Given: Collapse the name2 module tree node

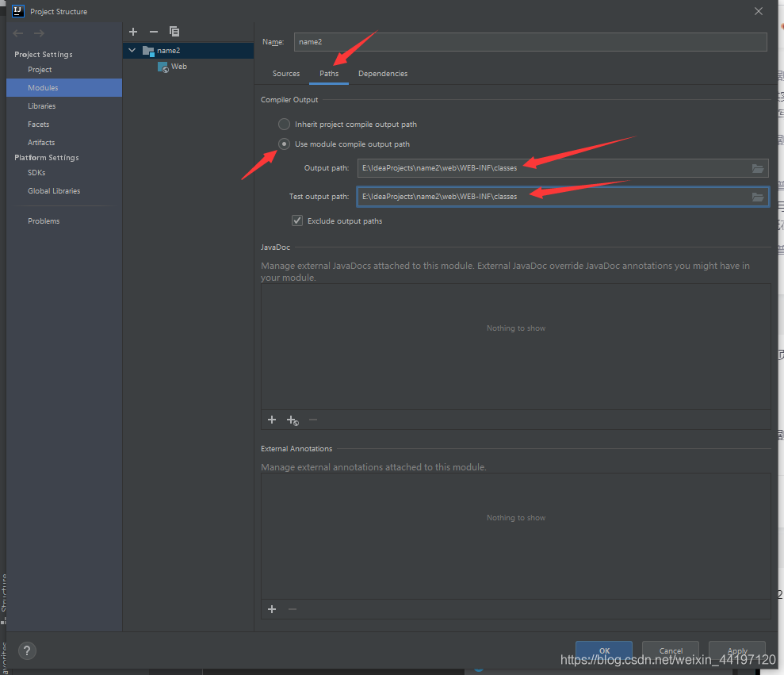Looking at the screenshot, I should [x=132, y=51].
